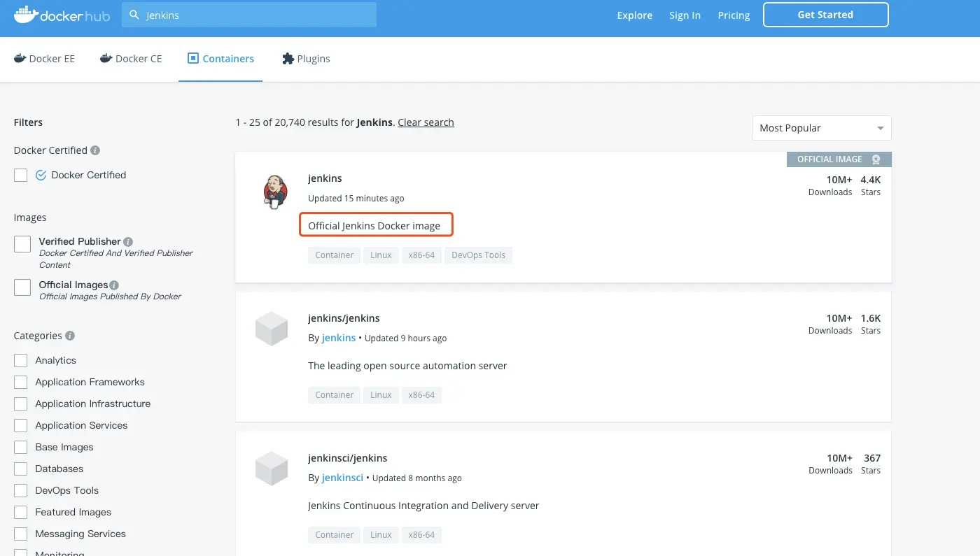Click the jenkins/jenkins cube image icon
Screen dimensions: 980x556
[x=272, y=329]
